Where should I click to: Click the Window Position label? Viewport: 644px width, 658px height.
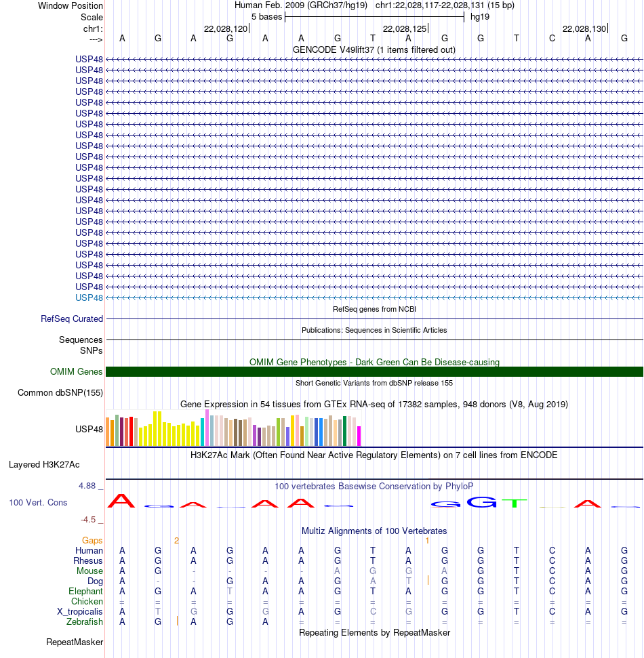(x=70, y=6)
